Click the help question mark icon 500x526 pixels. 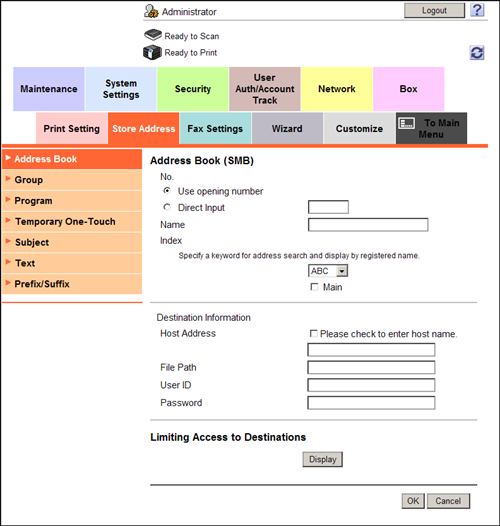[477, 10]
